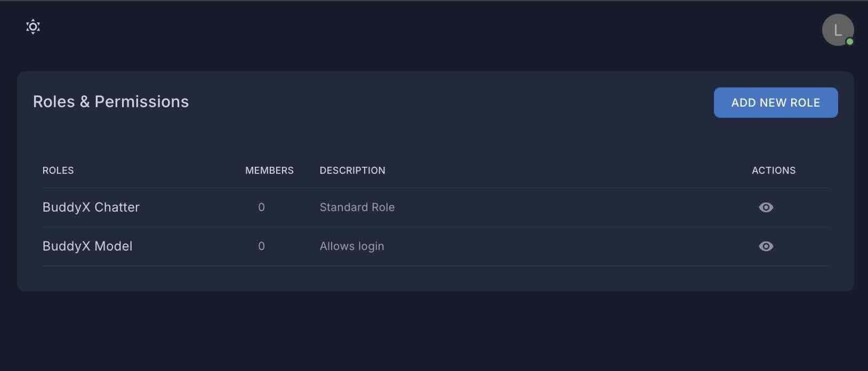Image resolution: width=868 pixels, height=371 pixels.
Task: Click the member count for BuddyX Model
Action: [261, 246]
